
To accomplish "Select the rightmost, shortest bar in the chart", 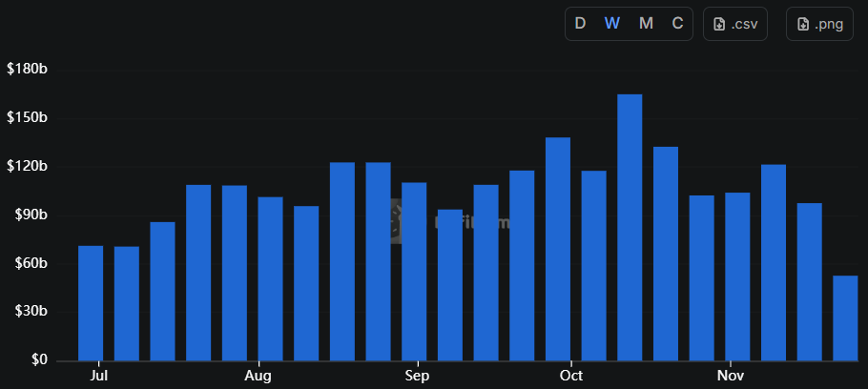I will click(845, 317).
